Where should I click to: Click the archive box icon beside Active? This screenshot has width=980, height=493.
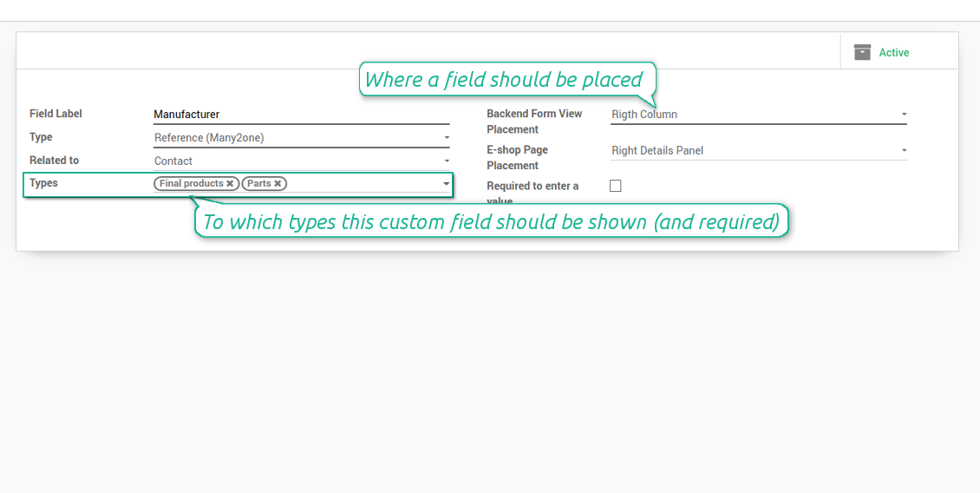point(863,53)
